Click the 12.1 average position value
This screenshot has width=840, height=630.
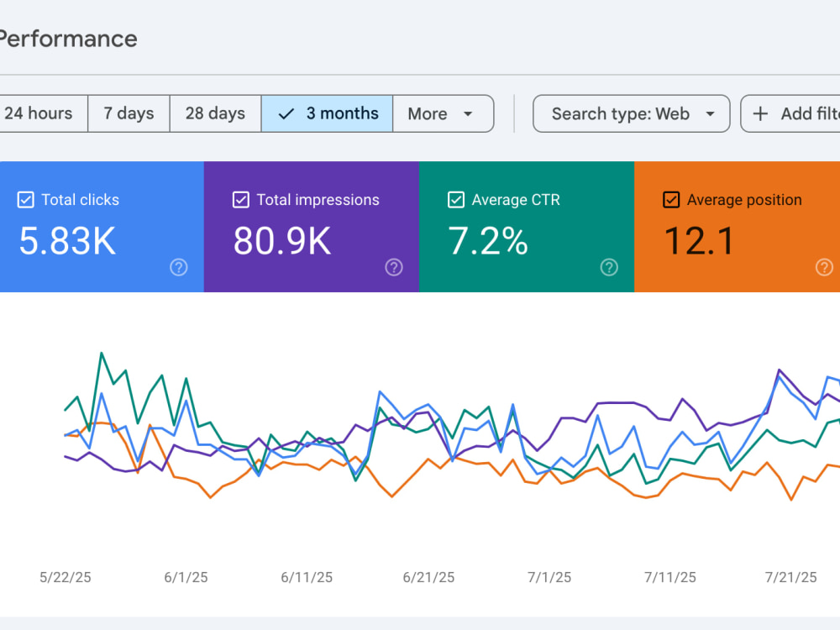(x=699, y=241)
